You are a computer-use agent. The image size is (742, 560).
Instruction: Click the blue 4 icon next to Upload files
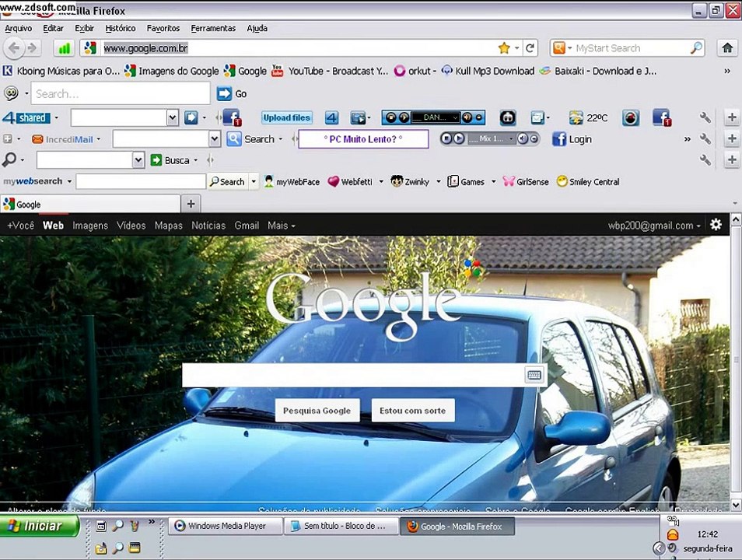[331, 117]
